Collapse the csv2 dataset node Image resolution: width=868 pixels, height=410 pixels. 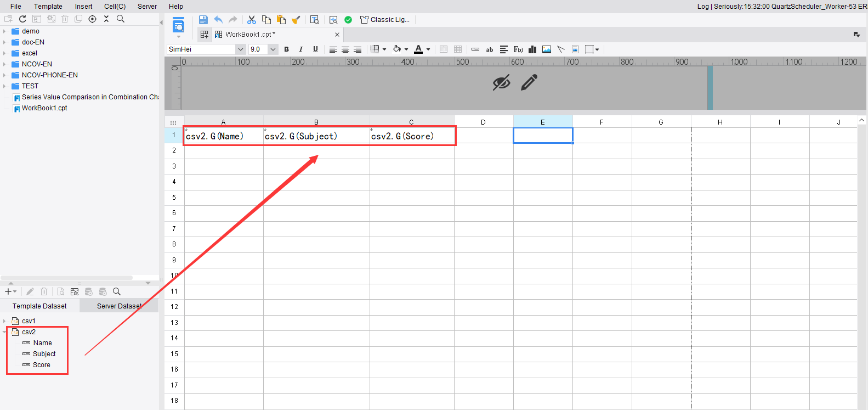coord(4,332)
